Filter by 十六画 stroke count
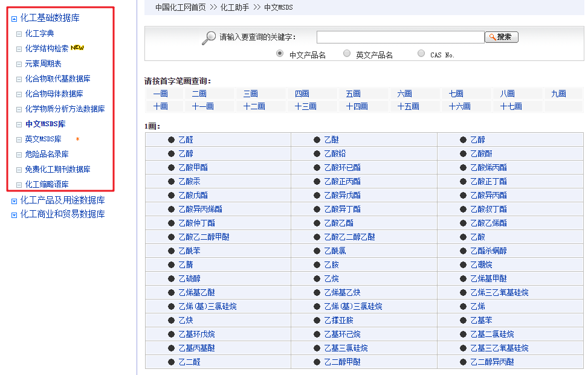 460,106
